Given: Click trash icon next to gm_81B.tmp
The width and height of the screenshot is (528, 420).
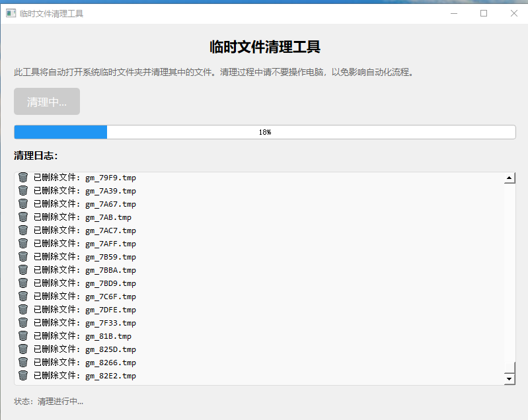Looking at the screenshot, I should [x=23, y=336].
